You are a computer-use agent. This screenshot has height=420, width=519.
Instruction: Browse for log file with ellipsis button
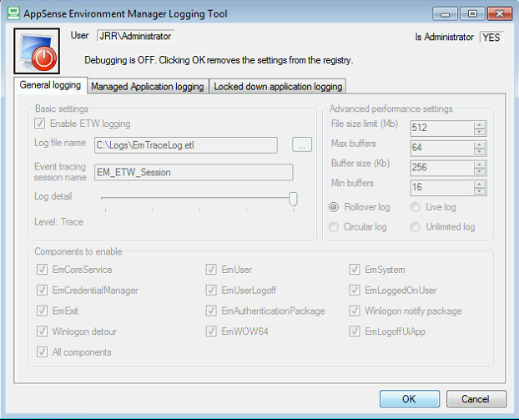[x=302, y=144]
